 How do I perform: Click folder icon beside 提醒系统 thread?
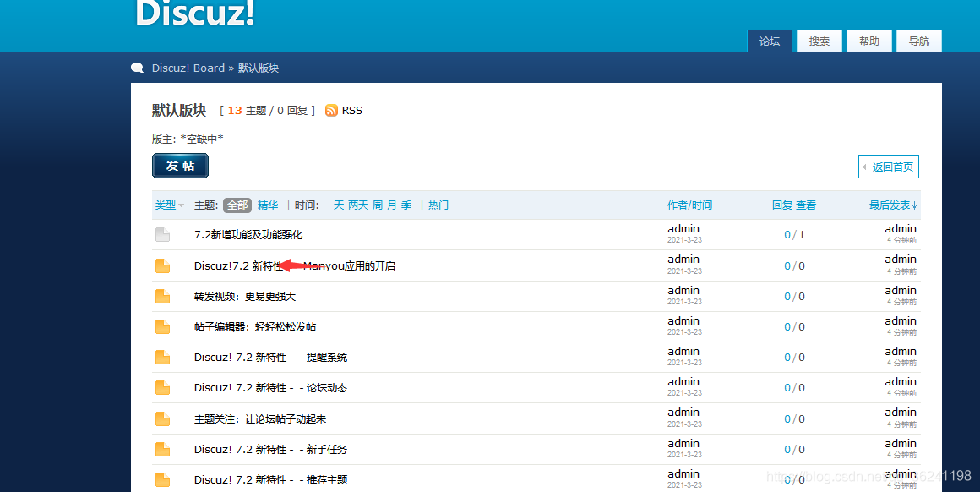[162, 358]
